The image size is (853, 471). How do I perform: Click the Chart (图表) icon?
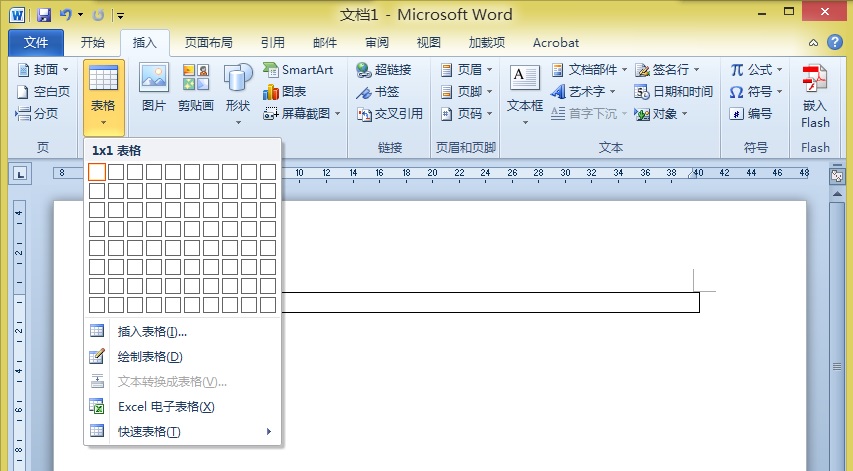(285, 92)
